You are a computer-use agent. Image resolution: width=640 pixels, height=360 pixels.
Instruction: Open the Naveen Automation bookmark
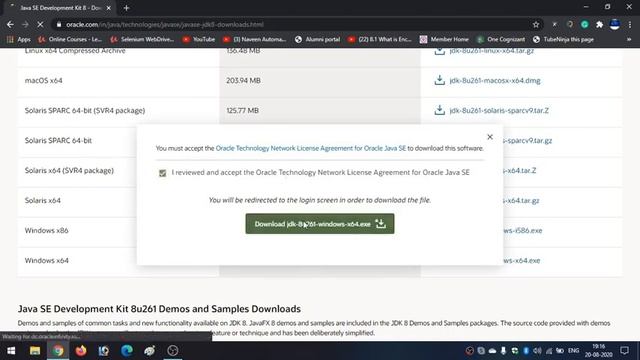[x=254, y=39]
